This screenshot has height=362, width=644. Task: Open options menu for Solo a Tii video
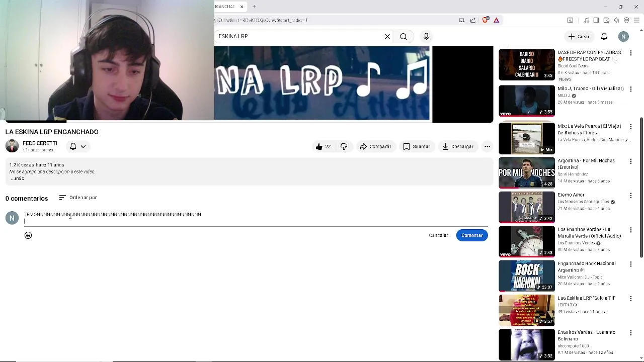click(631, 299)
